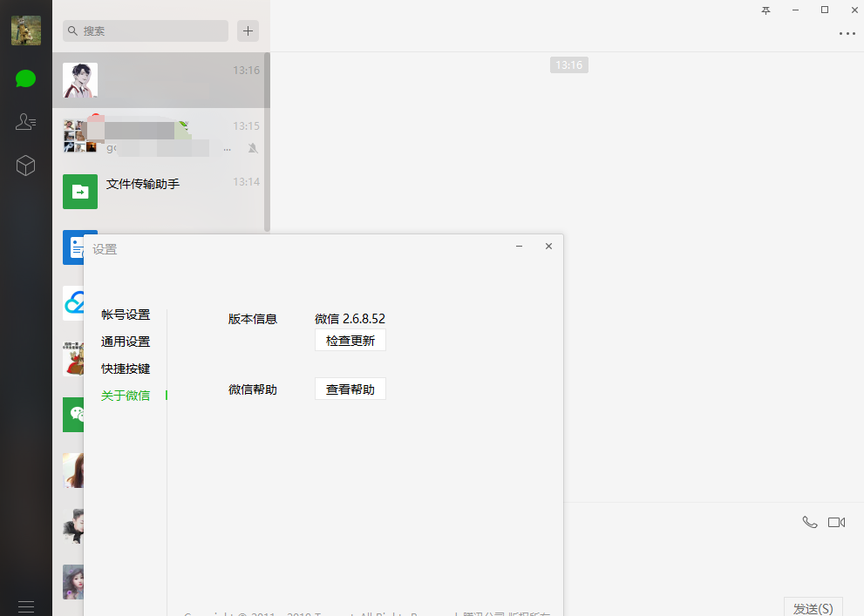Image resolution: width=864 pixels, height=616 pixels.
Task: Open the 快捷按键 settings section
Action: point(125,369)
